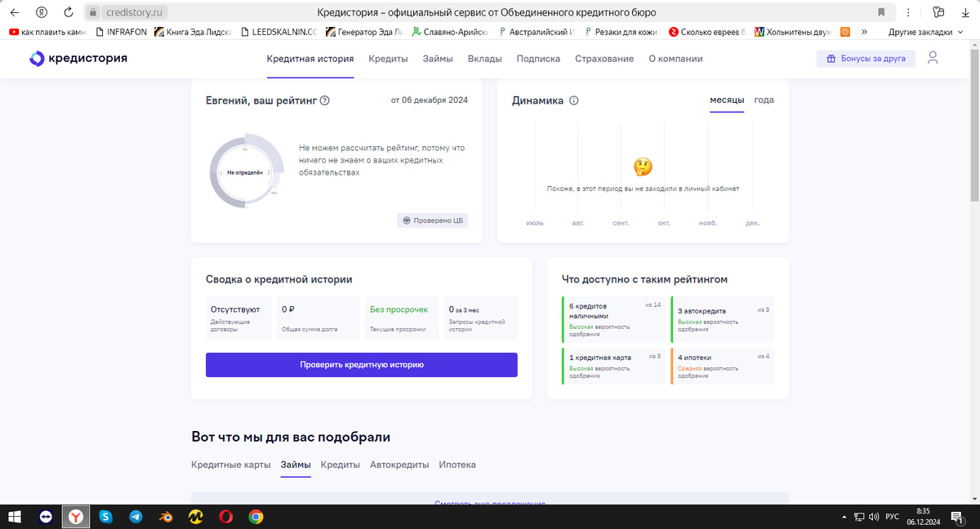Click the Без просрочек status text
This screenshot has height=529, width=980.
399,309
